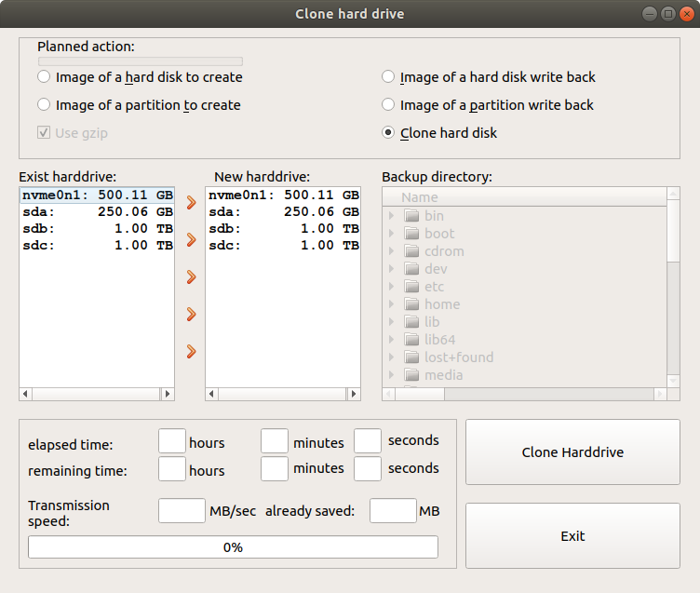This screenshot has width=700, height=593.
Task: Maximize the Clone hard drive window
Action: [667, 14]
